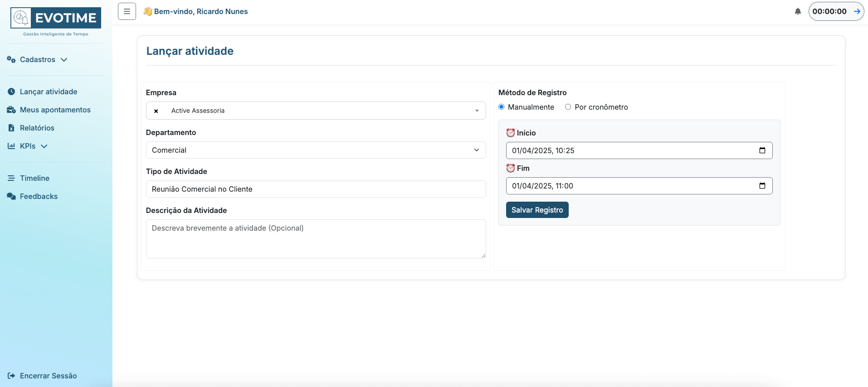
Task: Click the hamburger menu toggle icon
Action: 127,11
